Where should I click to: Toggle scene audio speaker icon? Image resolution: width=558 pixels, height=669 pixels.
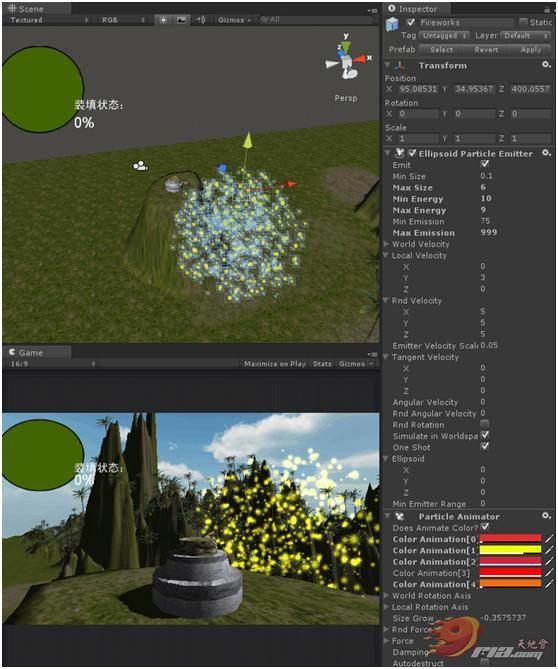200,20
